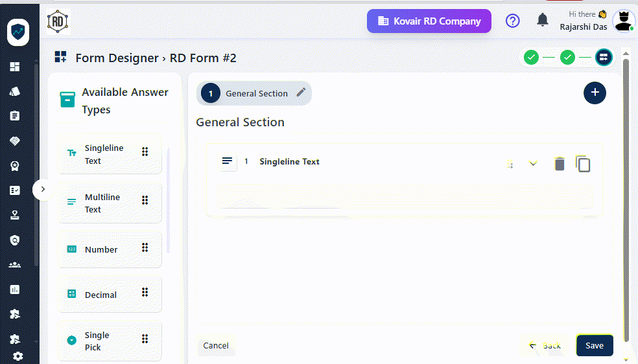Viewport: 638px width, 364px height.
Task: Expand the Singleline Text question chevron
Action: pos(533,163)
